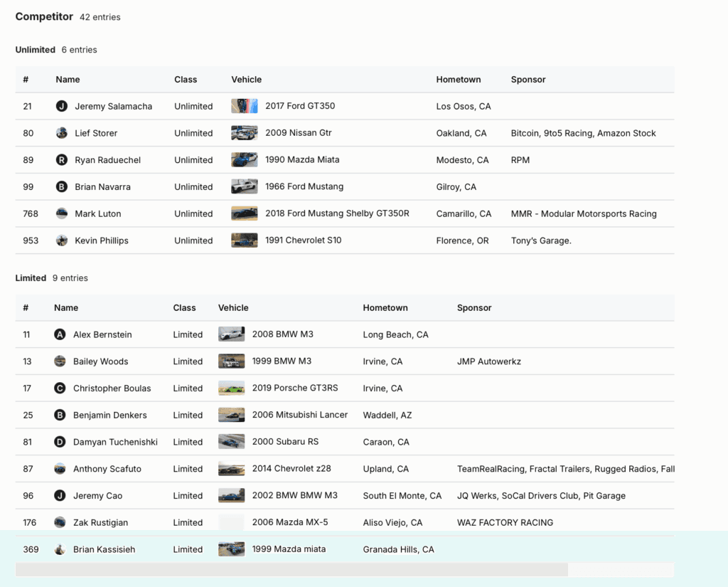Viewport: 728px width, 587px height.
Task: Click the Vehicle header in Limited table
Action: coord(233,308)
